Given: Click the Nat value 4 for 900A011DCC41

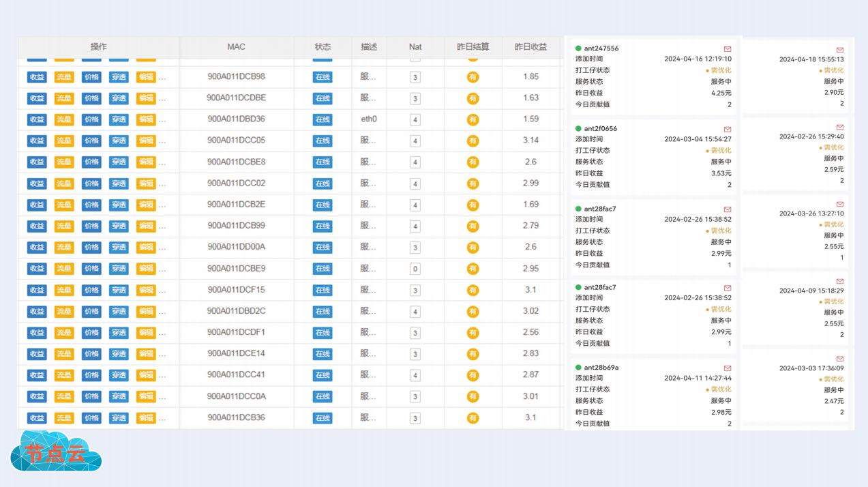Looking at the screenshot, I should 415,376.
